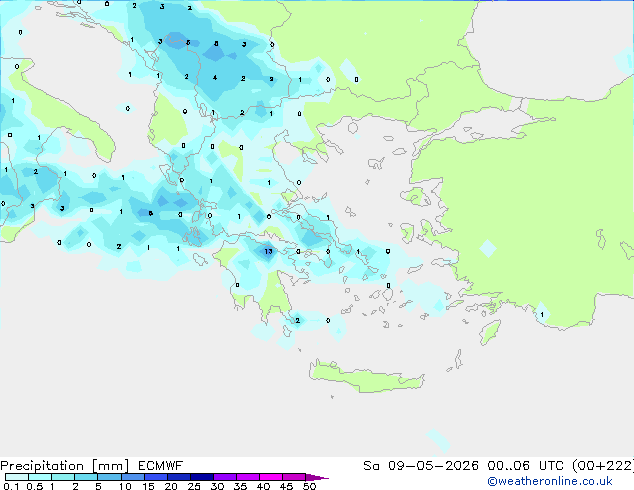Open the weatheronline.co.uk link
The image size is (634, 490).
(x=550, y=481)
